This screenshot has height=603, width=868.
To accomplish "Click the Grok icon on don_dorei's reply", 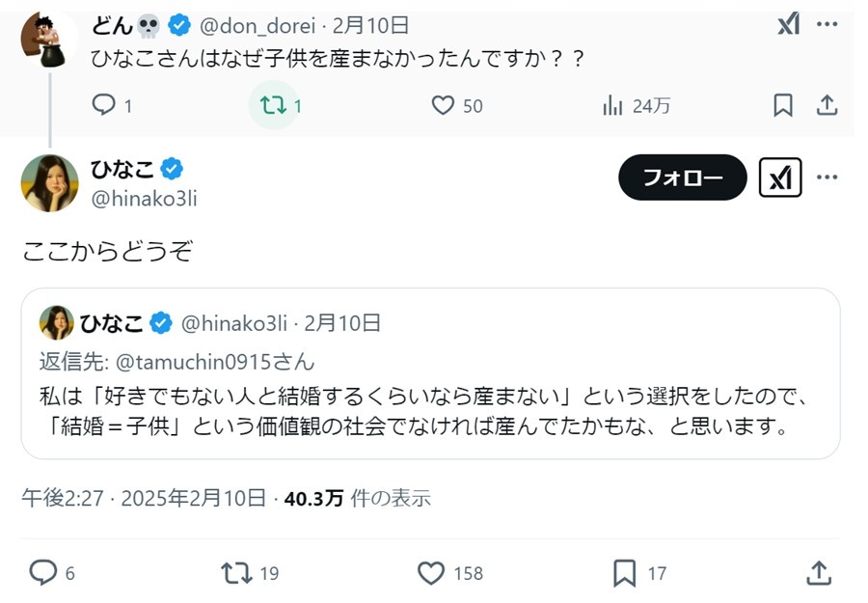I will coord(788,25).
